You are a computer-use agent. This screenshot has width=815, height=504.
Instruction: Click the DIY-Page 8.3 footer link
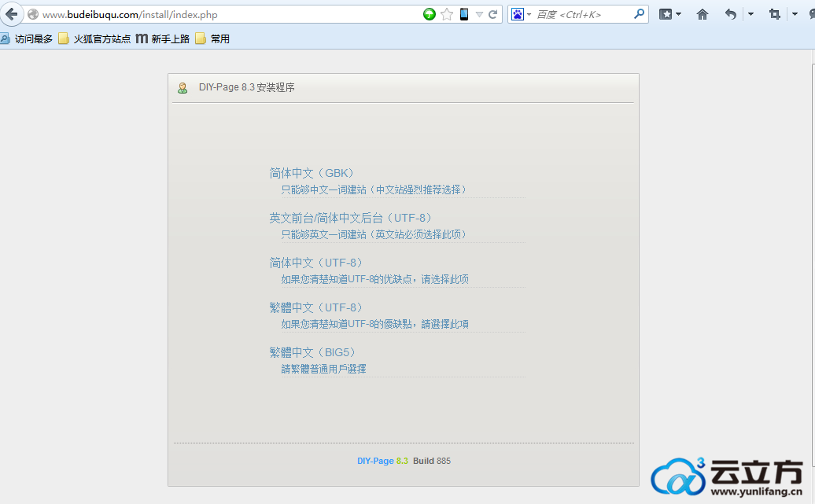[382, 461]
